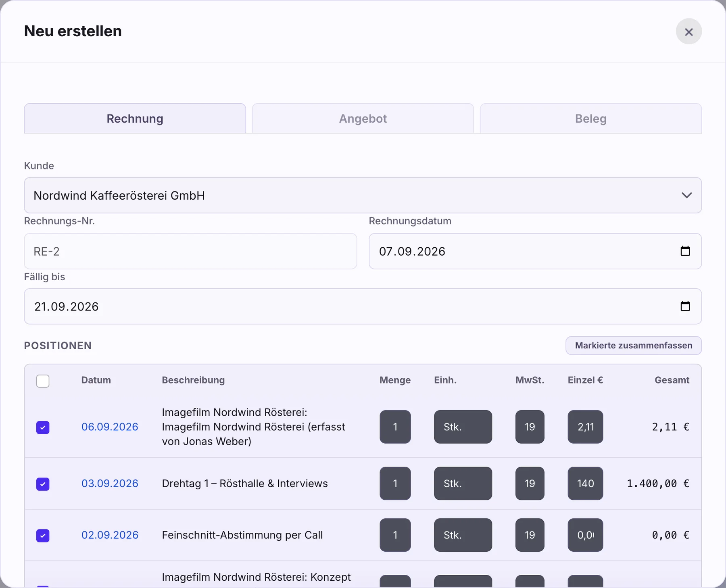Expand the Kunde dropdown chevron
The image size is (726, 588).
[686, 195]
